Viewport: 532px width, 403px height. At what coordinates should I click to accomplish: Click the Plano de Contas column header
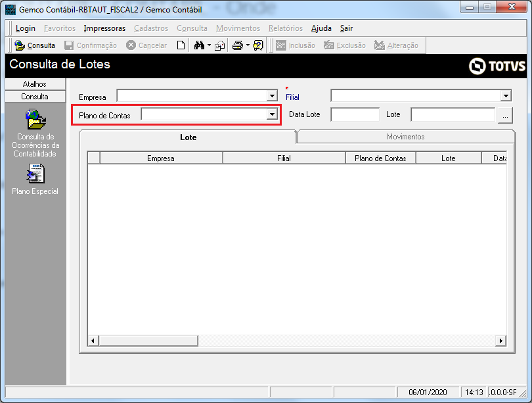pos(381,158)
